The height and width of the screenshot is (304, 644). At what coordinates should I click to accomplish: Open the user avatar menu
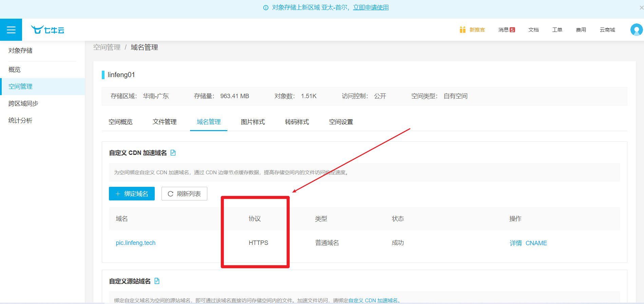coord(637,30)
